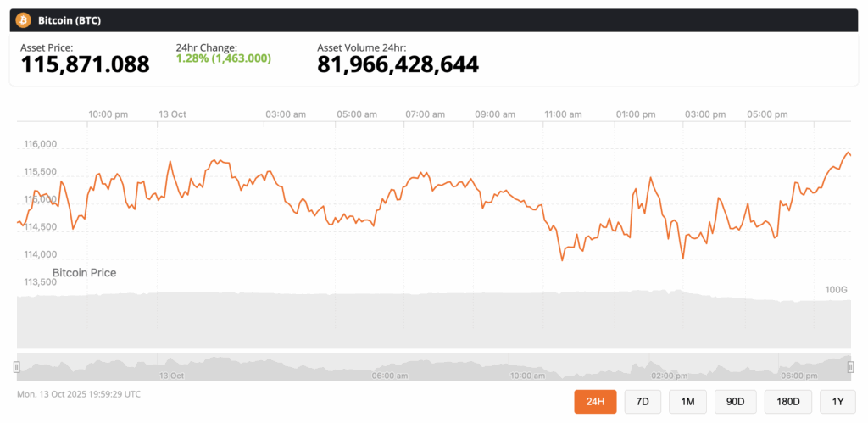Switch chart to 7D range
Screen dimensions: 868x423
point(643,400)
